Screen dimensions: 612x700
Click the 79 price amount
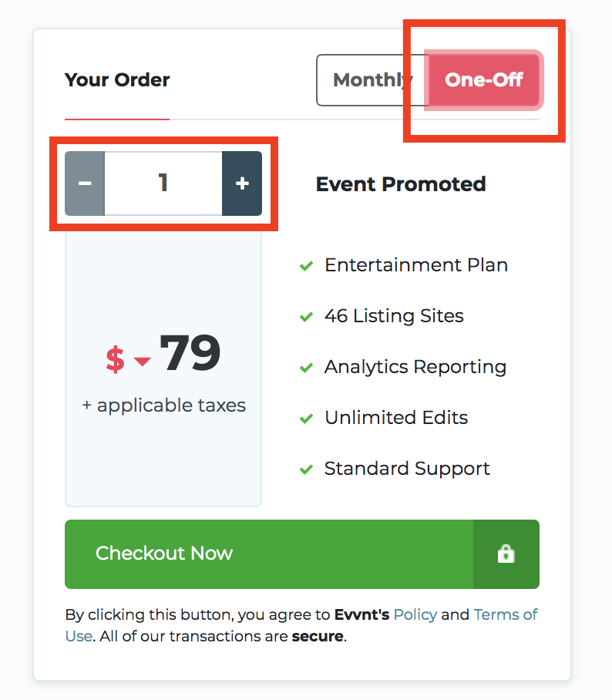tap(190, 353)
